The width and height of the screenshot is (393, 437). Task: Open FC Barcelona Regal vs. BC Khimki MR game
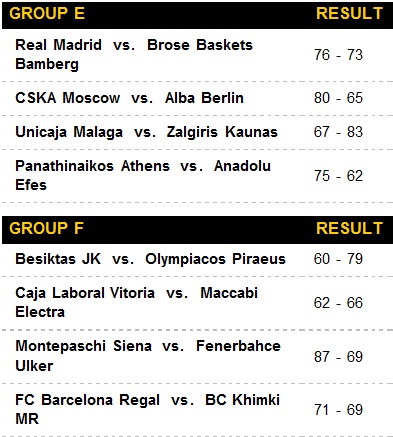[x=147, y=409]
